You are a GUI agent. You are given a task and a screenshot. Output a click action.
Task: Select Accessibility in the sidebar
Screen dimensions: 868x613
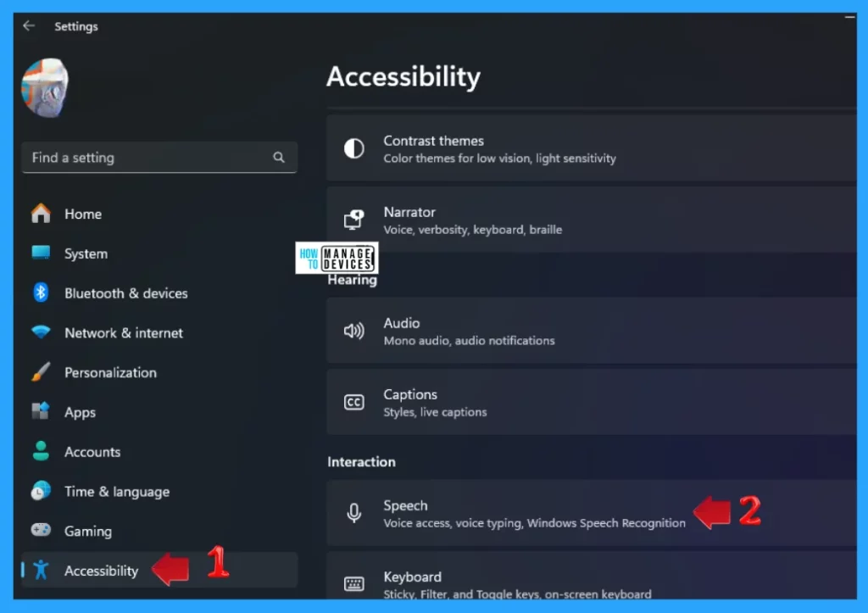click(x=159, y=571)
